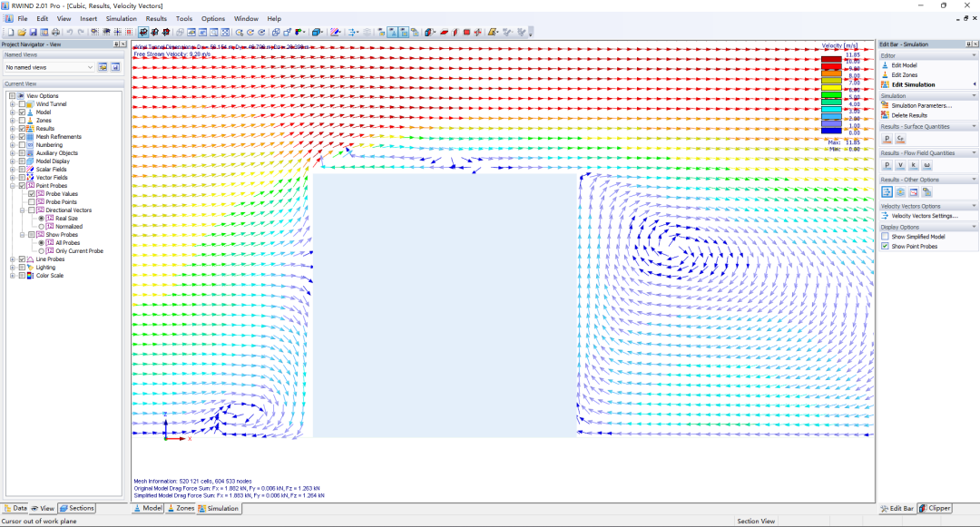The image size is (980, 527).
Task: Enable the Numbering checkbox
Action: 22,145
